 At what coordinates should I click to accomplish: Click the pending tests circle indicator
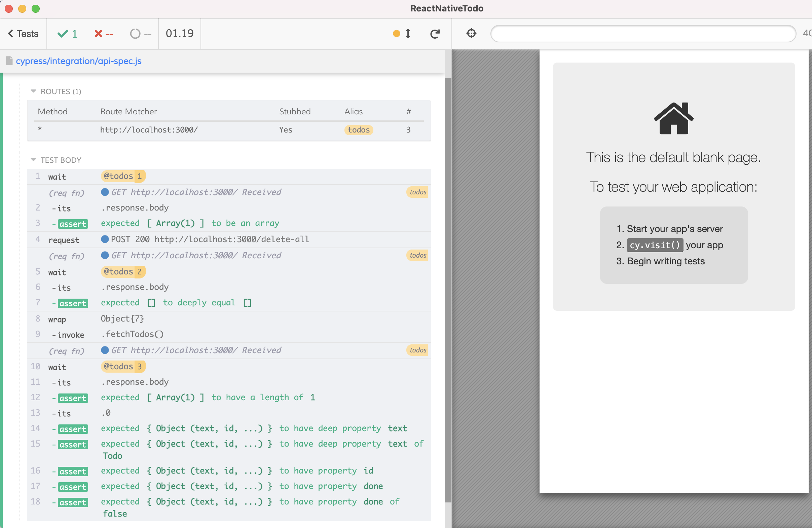click(x=141, y=33)
